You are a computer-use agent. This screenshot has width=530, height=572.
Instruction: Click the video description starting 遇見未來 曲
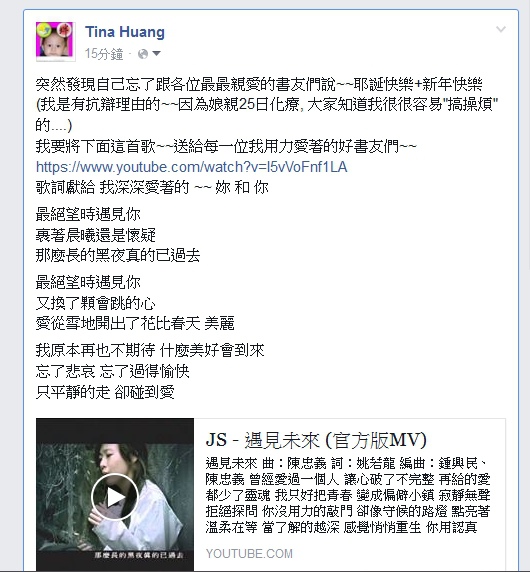point(348,495)
